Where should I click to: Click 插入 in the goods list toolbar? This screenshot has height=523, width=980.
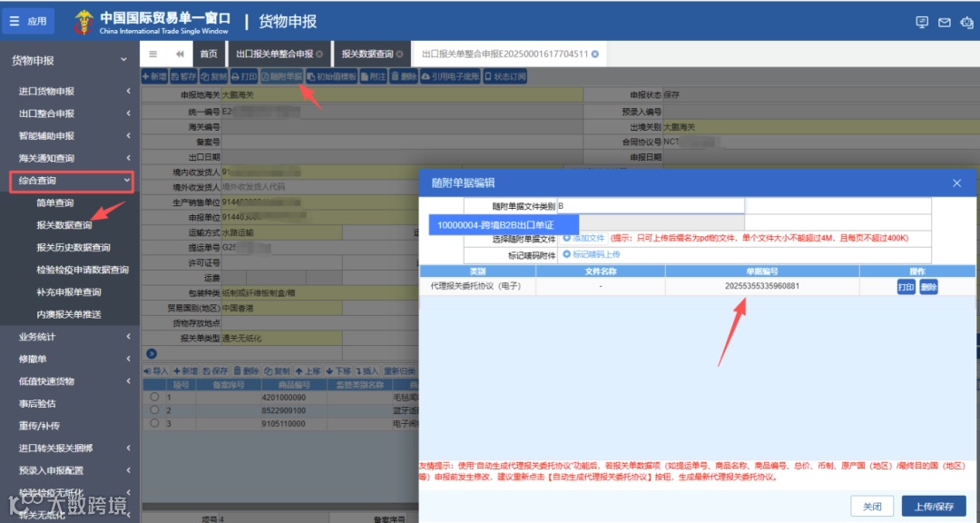(x=367, y=371)
